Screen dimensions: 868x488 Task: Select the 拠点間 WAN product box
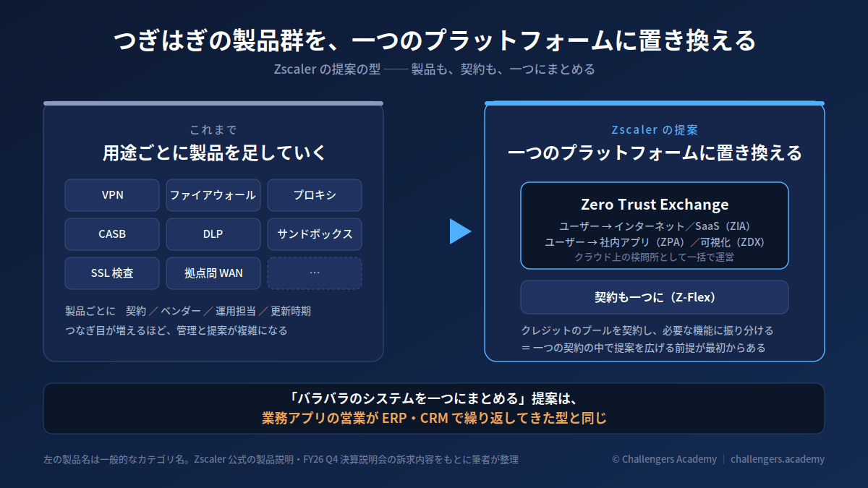tap(213, 273)
